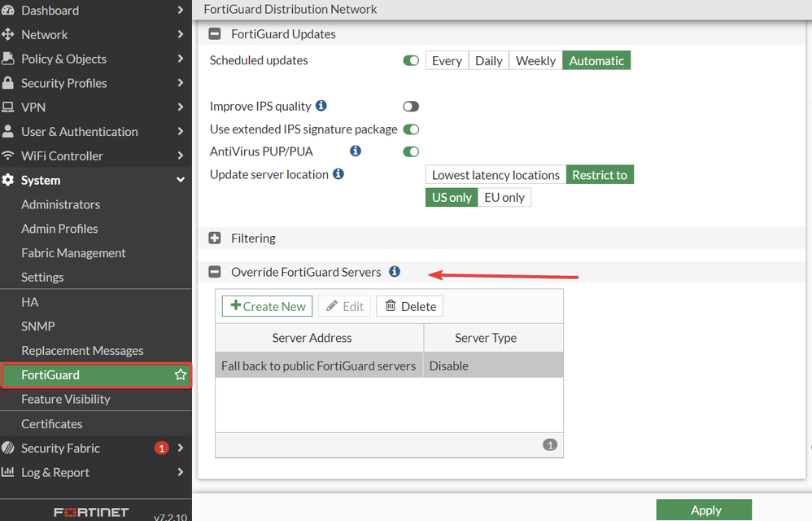Click the Improve IPS quality info icon
The height and width of the screenshot is (521, 812).
coord(321,106)
